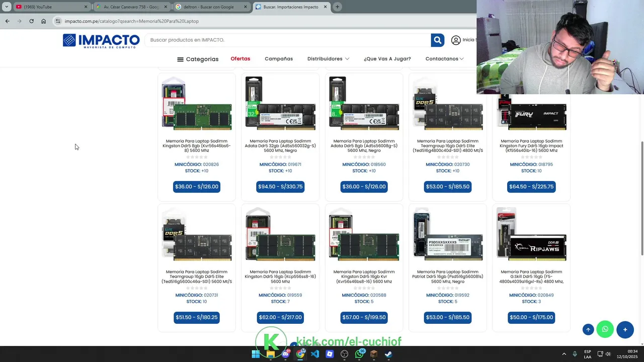
Task: Open Roblox from the taskbar
Action: (330, 354)
